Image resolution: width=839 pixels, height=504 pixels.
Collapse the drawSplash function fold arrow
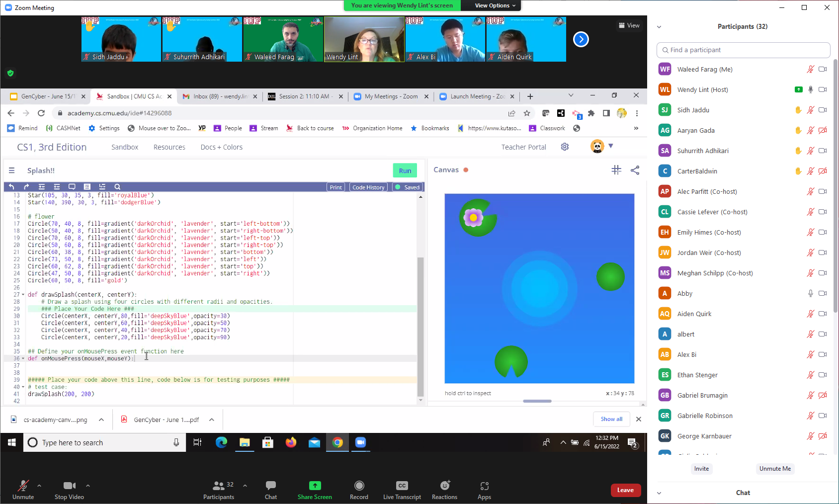(x=23, y=295)
